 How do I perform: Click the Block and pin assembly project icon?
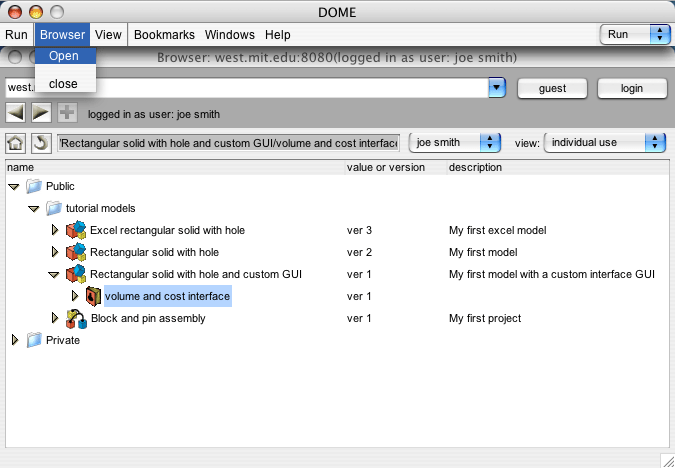[77, 319]
